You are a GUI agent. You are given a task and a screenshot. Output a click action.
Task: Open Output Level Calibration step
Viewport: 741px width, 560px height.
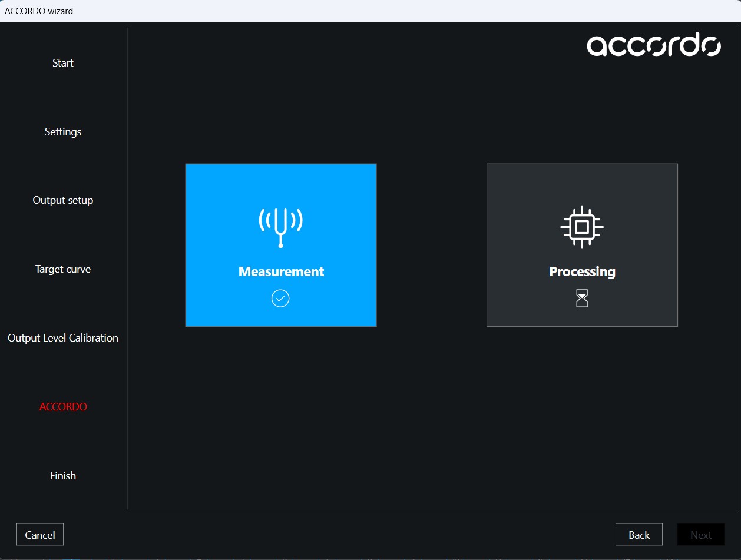click(x=63, y=338)
